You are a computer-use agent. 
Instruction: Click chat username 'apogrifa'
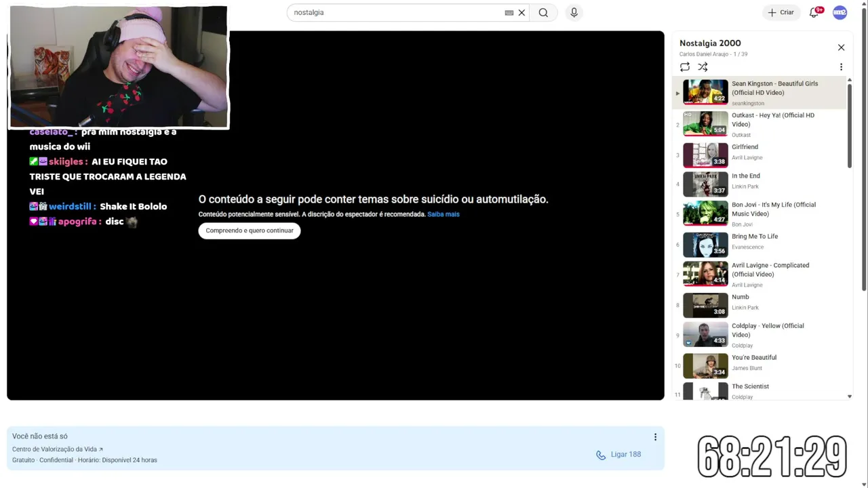[x=77, y=221]
